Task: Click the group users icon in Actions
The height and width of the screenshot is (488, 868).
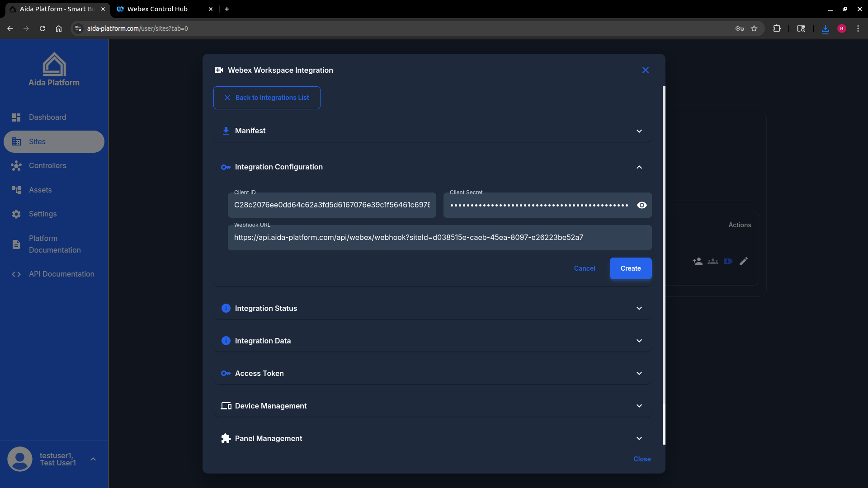Action: tap(713, 261)
